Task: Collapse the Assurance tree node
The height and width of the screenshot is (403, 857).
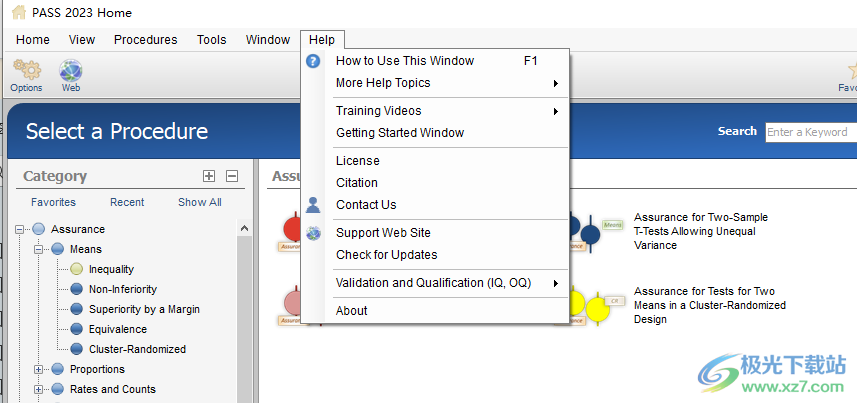Action: tap(20, 230)
